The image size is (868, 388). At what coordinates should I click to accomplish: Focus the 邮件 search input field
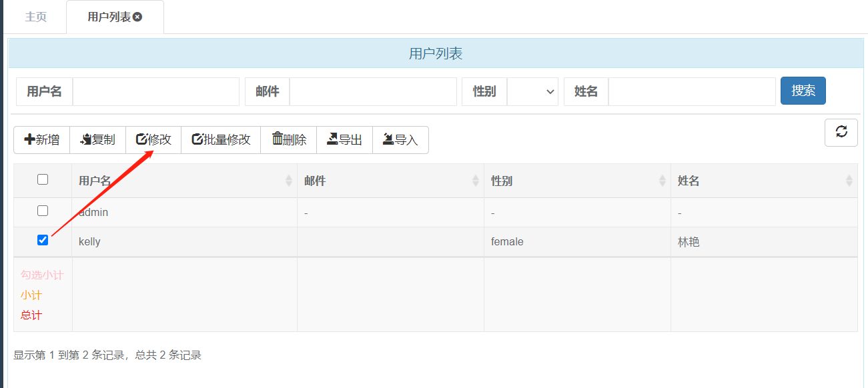coord(373,91)
